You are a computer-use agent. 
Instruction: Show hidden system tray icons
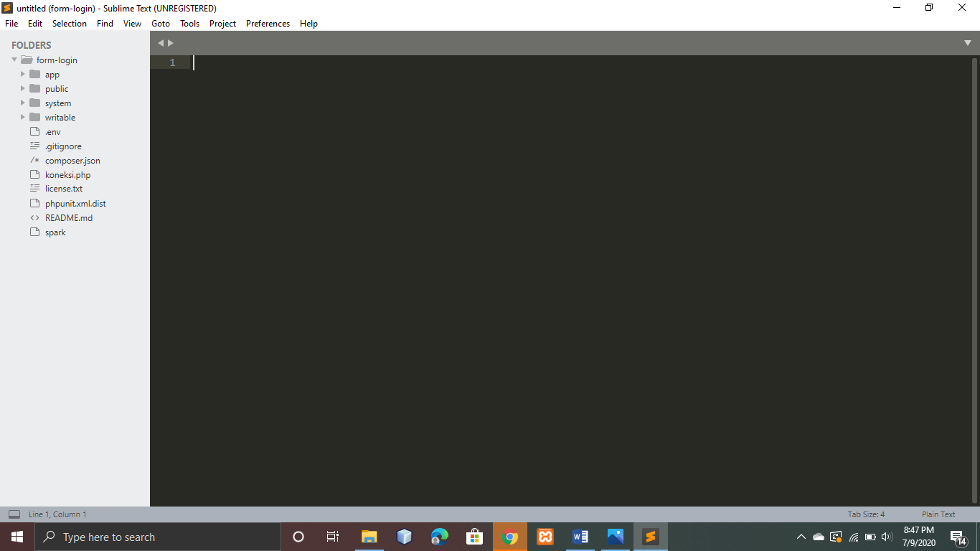[801, 537]
